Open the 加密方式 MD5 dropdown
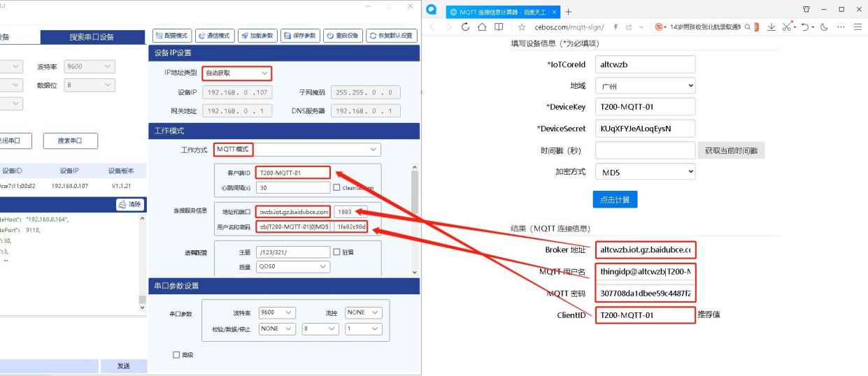The height and width of the screenshot is (376, 868). (646, 172)
